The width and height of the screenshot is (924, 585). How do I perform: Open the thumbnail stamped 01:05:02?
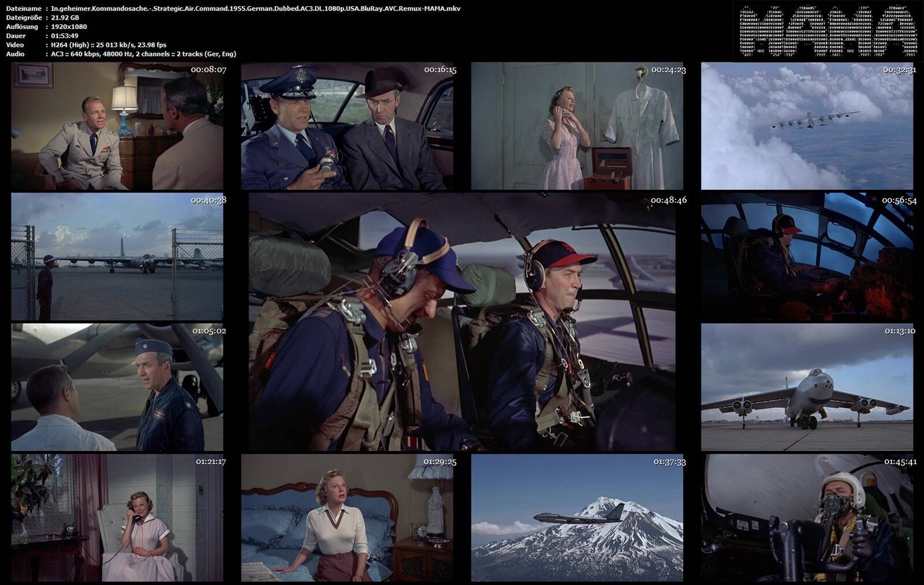[x=117, y=387]
